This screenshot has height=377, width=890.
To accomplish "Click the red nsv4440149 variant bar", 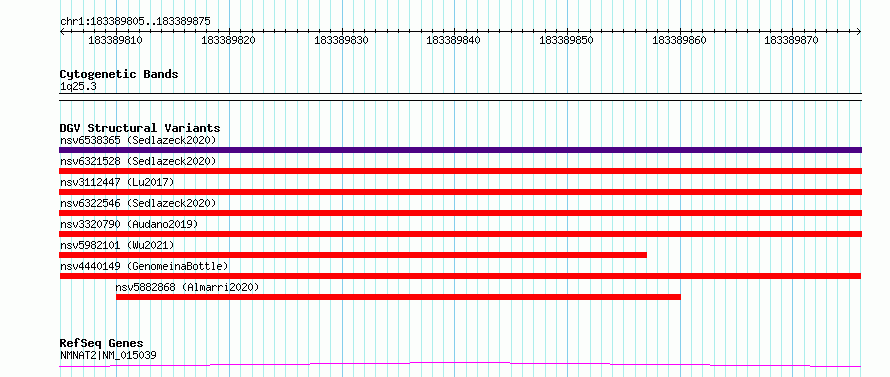I will pos(460,276).
